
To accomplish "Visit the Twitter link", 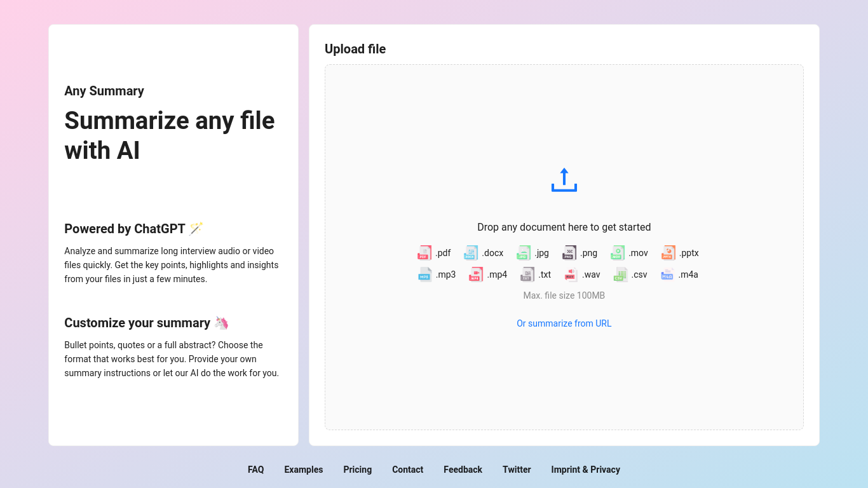I will pyautogui.click(x=517, y=470).
